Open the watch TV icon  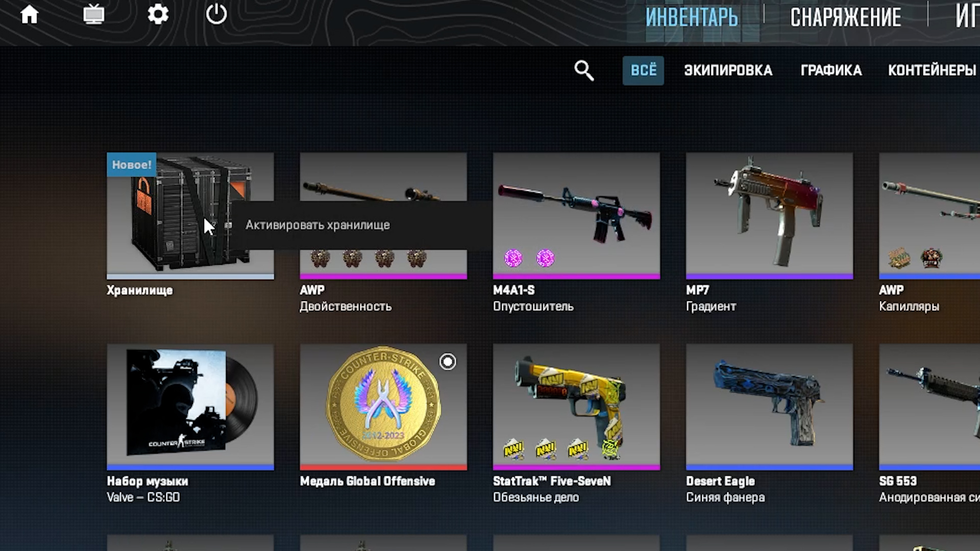(x=94, y=14)
